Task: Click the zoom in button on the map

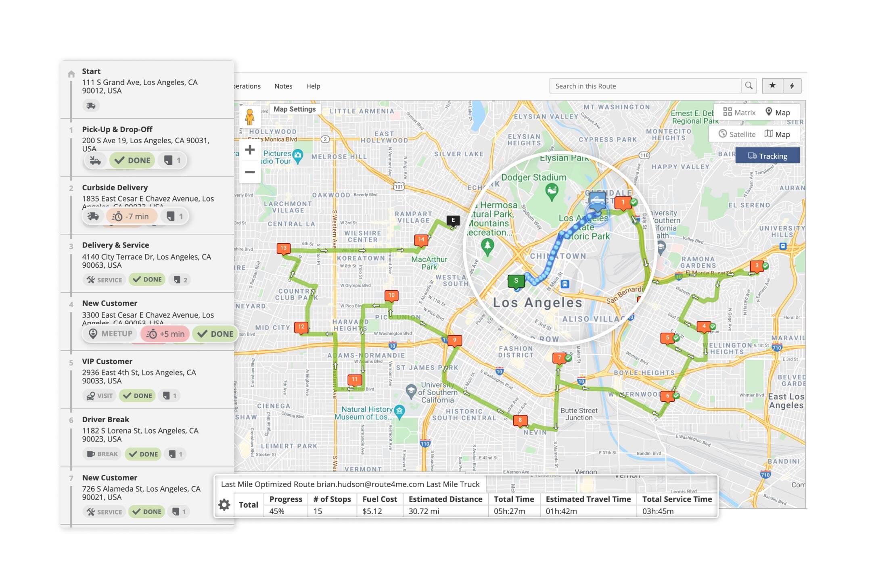Action: [x=250, y=150]
